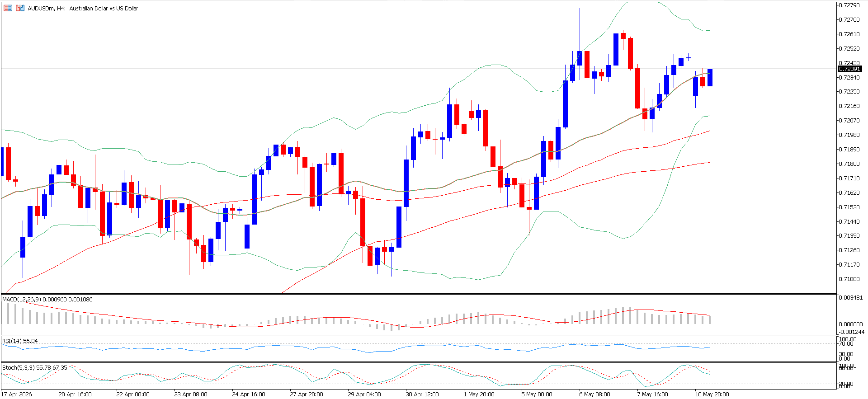Click the 0.003481 MACD scale value
868x399 pixels.
850,298
